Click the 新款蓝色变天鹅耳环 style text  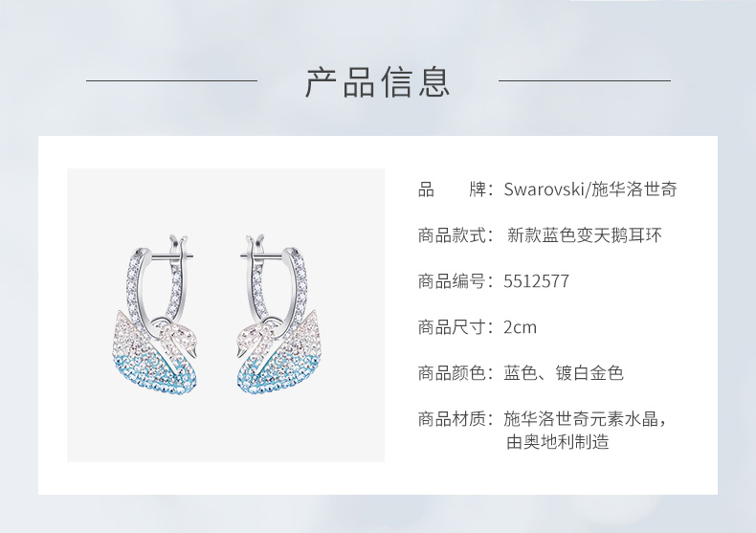click(x=585, y=235)
